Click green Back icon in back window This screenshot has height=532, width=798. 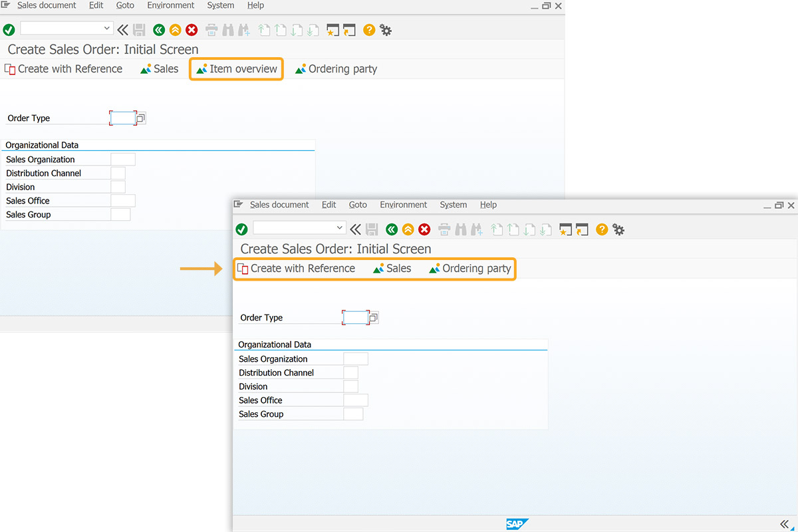159,30
